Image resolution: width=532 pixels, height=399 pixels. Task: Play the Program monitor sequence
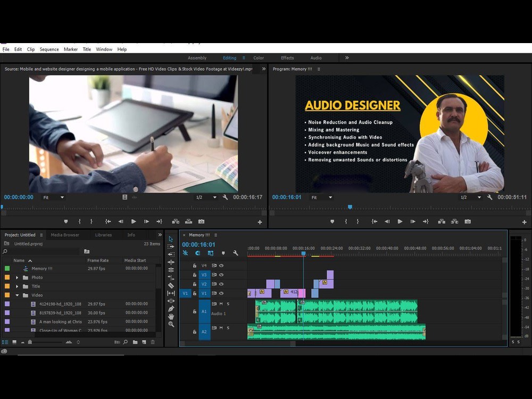coord(400,221)
